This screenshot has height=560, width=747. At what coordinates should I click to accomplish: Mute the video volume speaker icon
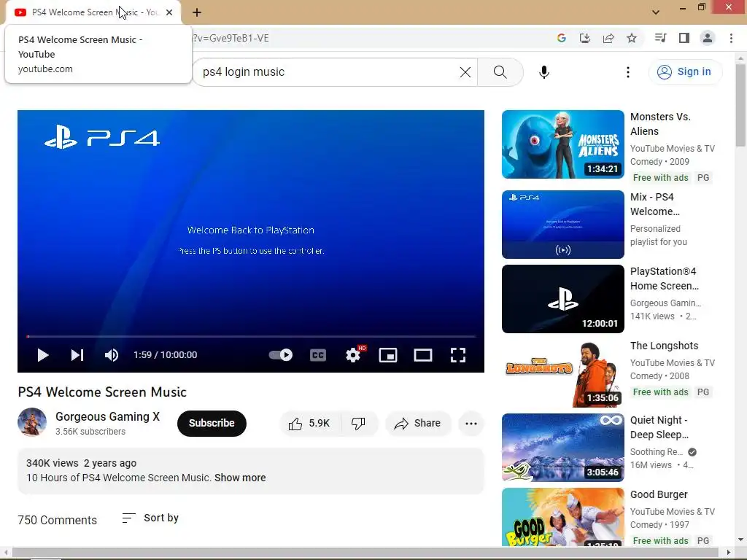tap(112, 355)
